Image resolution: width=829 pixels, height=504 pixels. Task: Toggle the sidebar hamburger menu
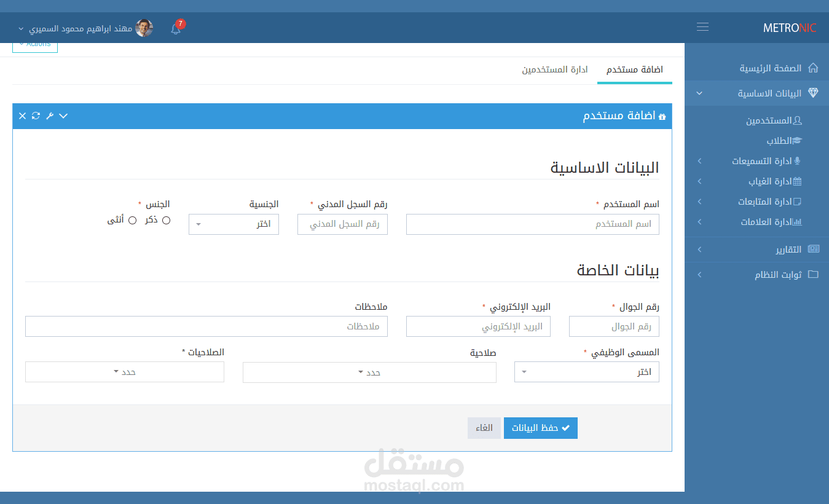702,27
